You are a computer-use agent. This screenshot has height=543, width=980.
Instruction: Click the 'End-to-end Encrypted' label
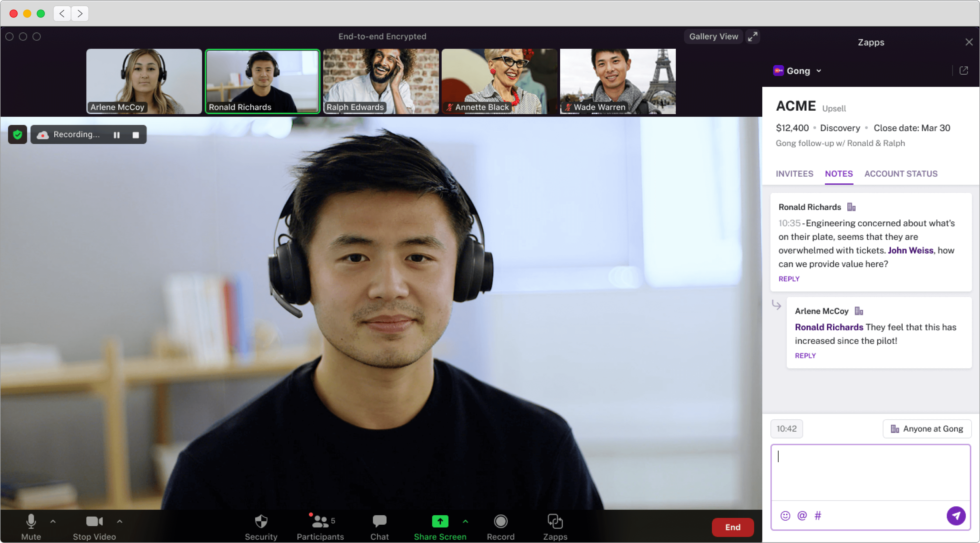coord(382,37)
